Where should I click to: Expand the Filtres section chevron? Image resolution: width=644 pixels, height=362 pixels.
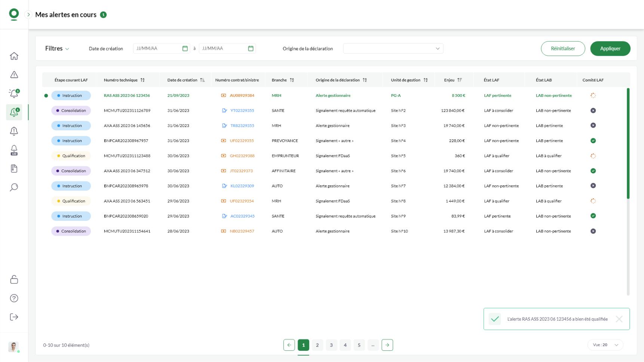tap(67, 49)
